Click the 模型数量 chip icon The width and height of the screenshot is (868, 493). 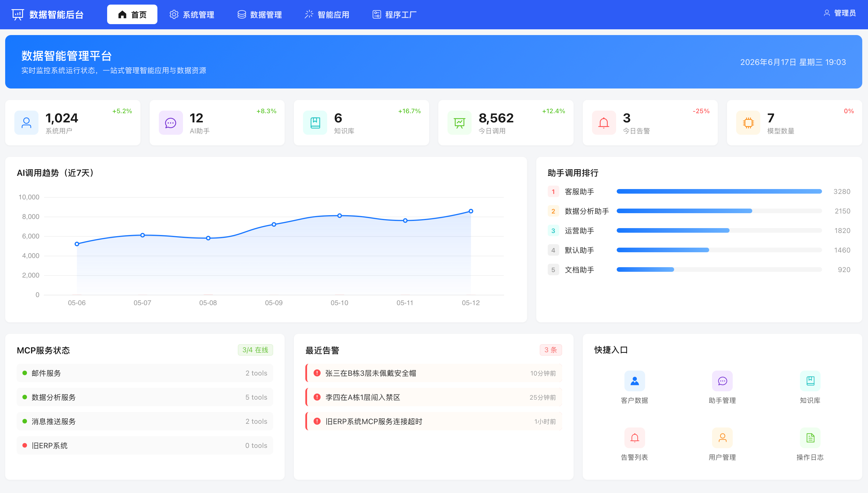coord(748,123)
